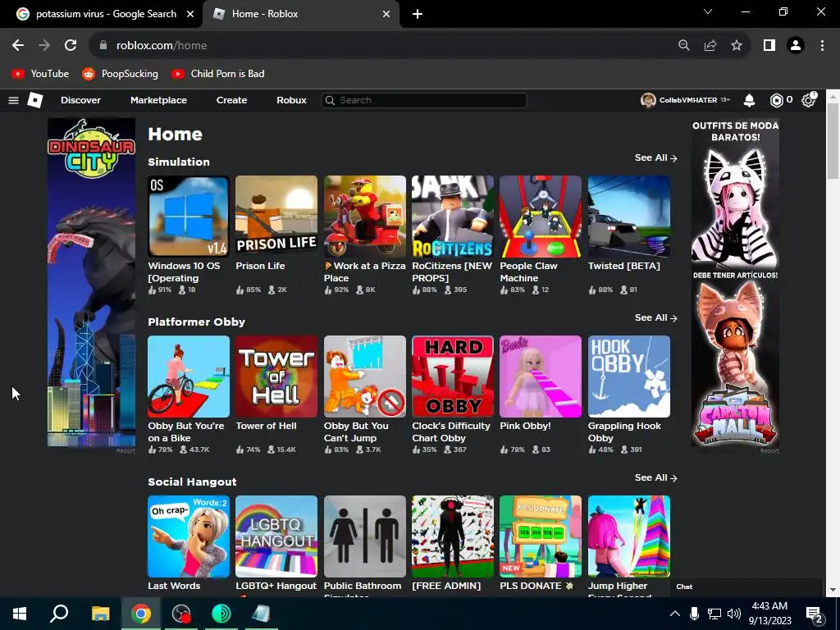The image size is (840, 630).
Task: Bookmark this page with the star
Action: tap(737, 46)
